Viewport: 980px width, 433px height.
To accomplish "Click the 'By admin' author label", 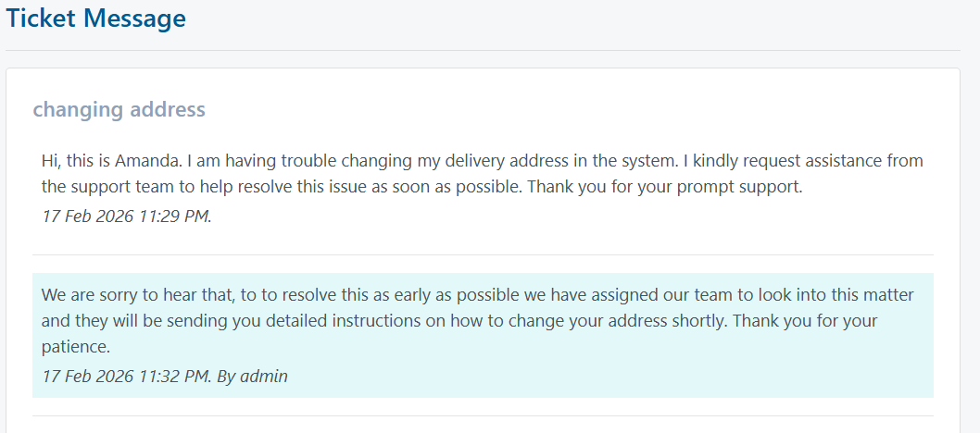I will point(252,377).
